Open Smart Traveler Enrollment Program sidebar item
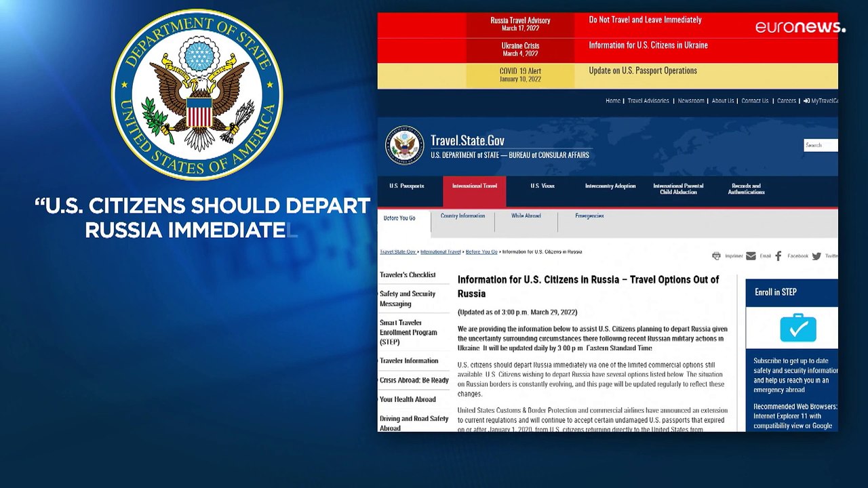The height and width of the screenshot is (488, 868). pos(409,333)
